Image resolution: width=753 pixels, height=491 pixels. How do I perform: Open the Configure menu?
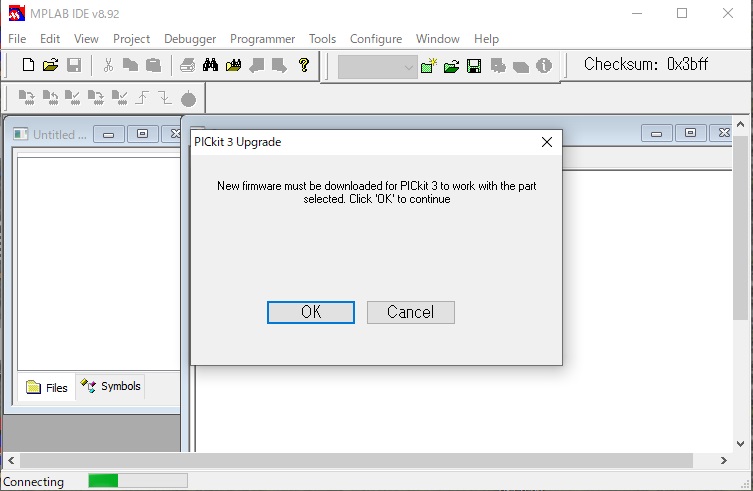pos(376,38)
